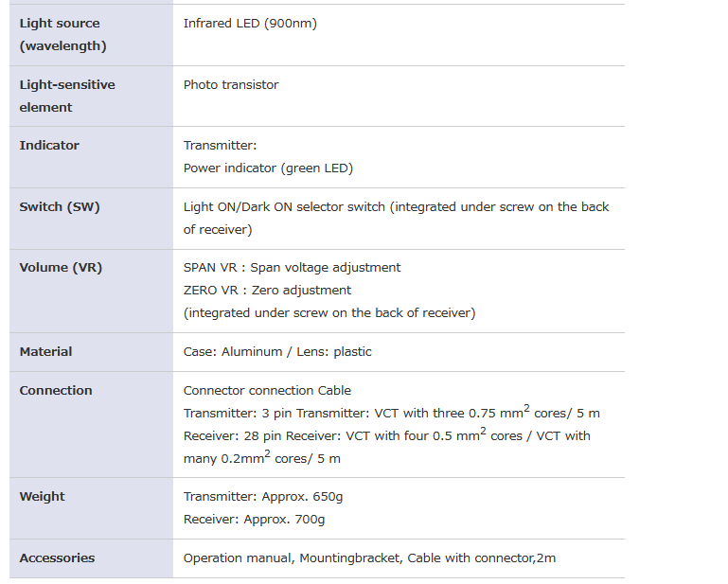The image size is (728, 584).
Task: Click the "Accessories" row header
Action: (x=57, y=558)
